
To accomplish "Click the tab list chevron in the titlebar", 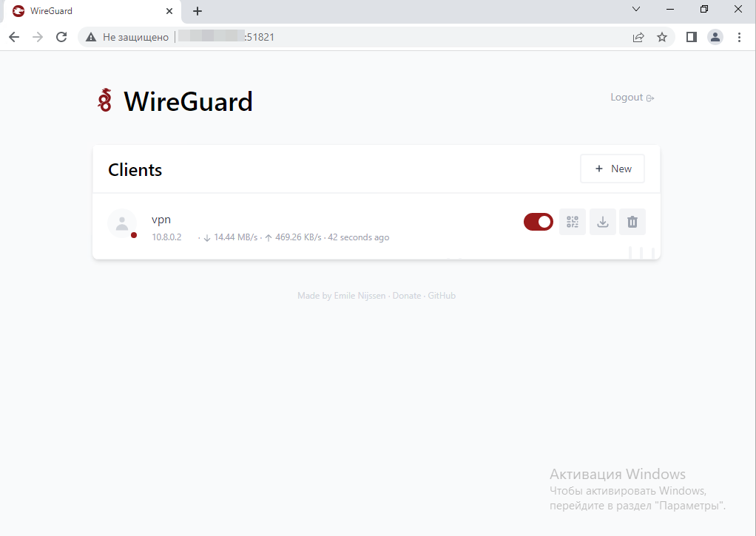I will click(635, 10).
